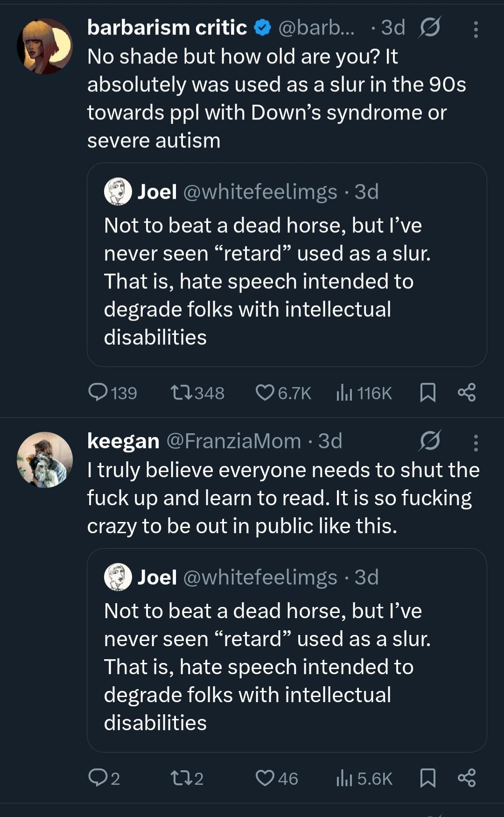This screenshot has width=504, height=817.
Task: Reply to barbarism critic's post
Action: tap(98, 393)
